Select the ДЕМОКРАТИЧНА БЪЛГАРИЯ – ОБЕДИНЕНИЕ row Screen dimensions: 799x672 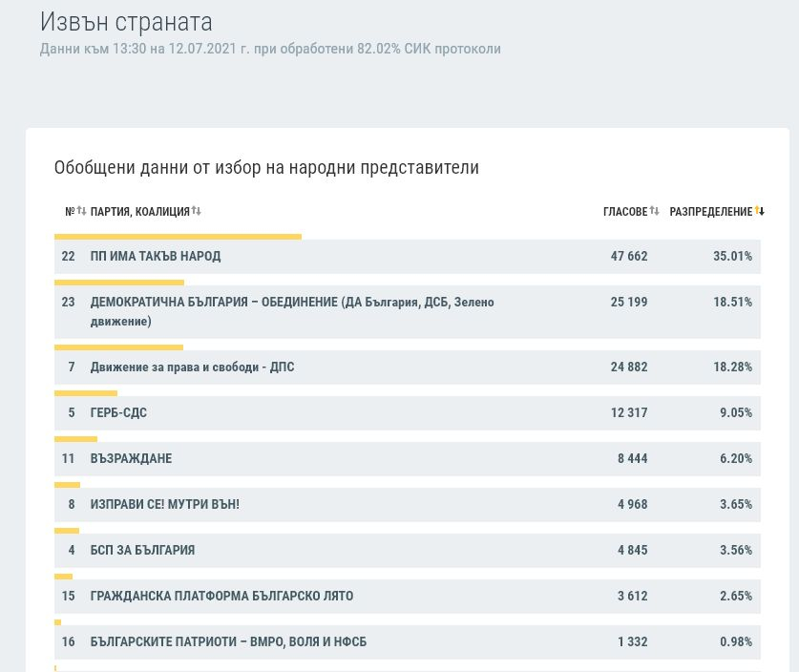408,312
